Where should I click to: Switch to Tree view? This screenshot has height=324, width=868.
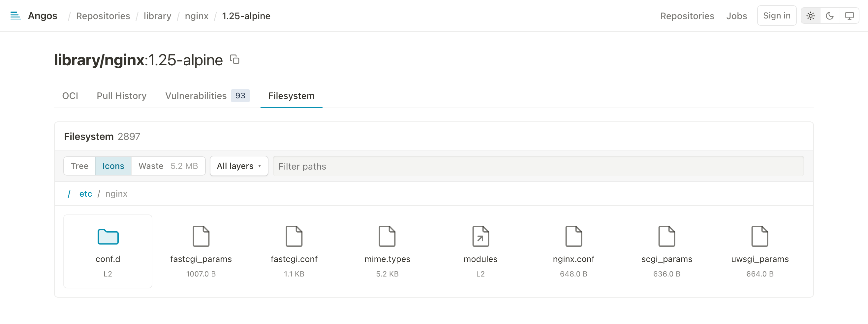(x=79, y=166)
